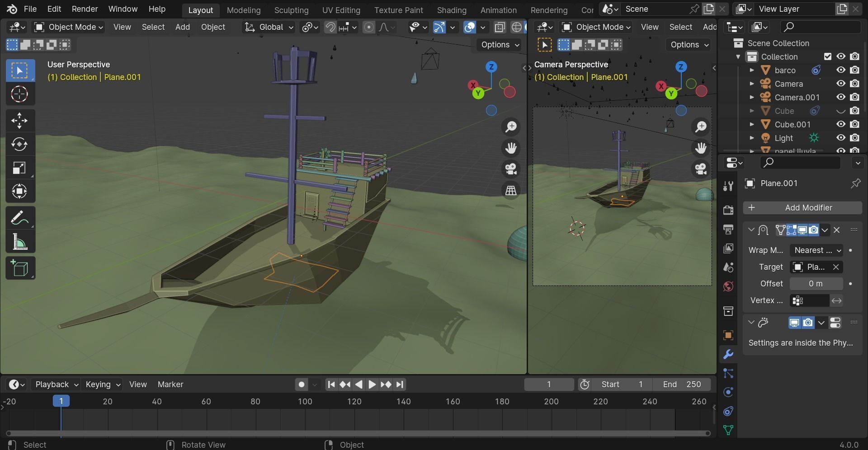Choose the Rotate tool
The width and height of the screenshot is (868, 450).
pyautogui.click(x=19, y=144)
